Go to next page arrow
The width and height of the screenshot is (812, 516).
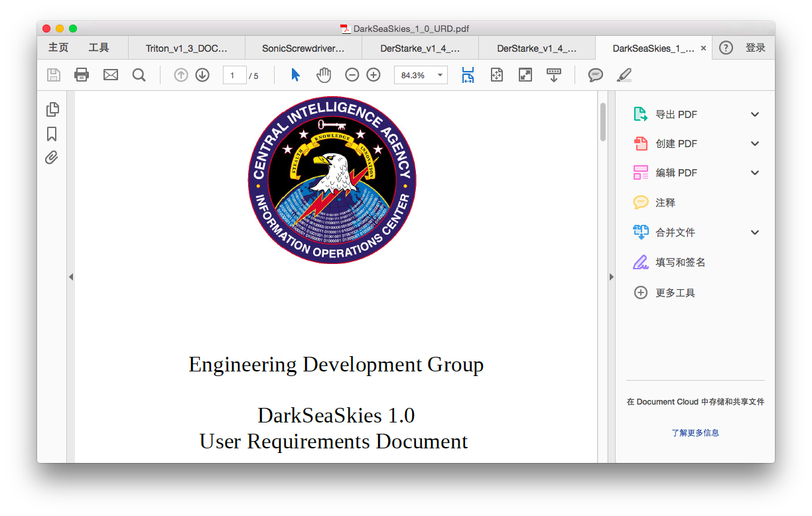tap(202, 75)
